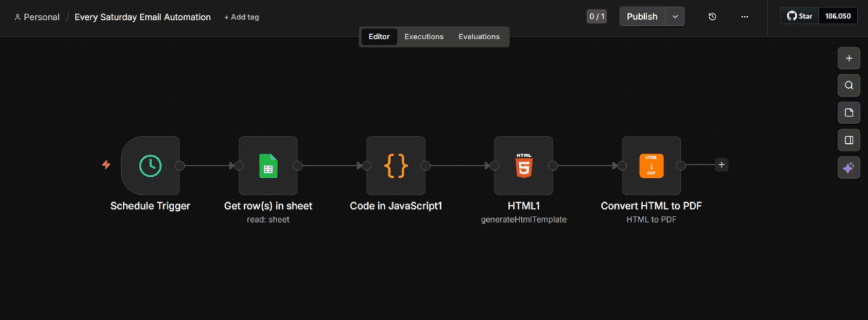Screen dimensions: 868x320
Task: Click the read: sheet subtitle
Action: click(x=268, y=220)
